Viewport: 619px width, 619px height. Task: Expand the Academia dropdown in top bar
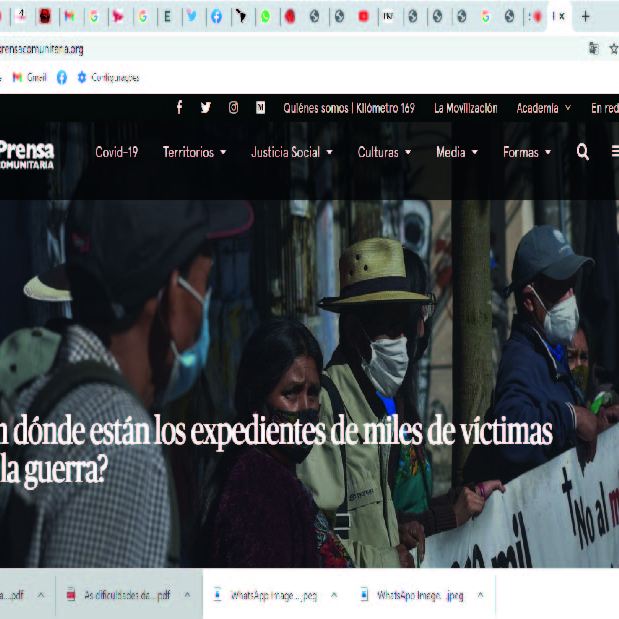544,108
